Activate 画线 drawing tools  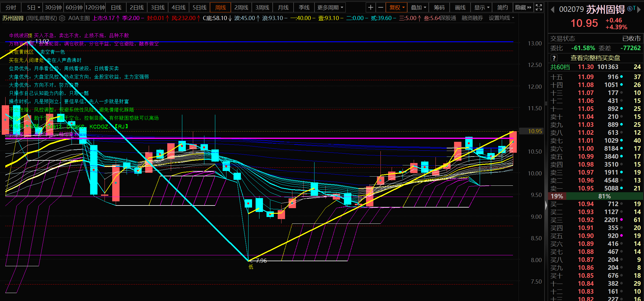click(x=460, y=7)
